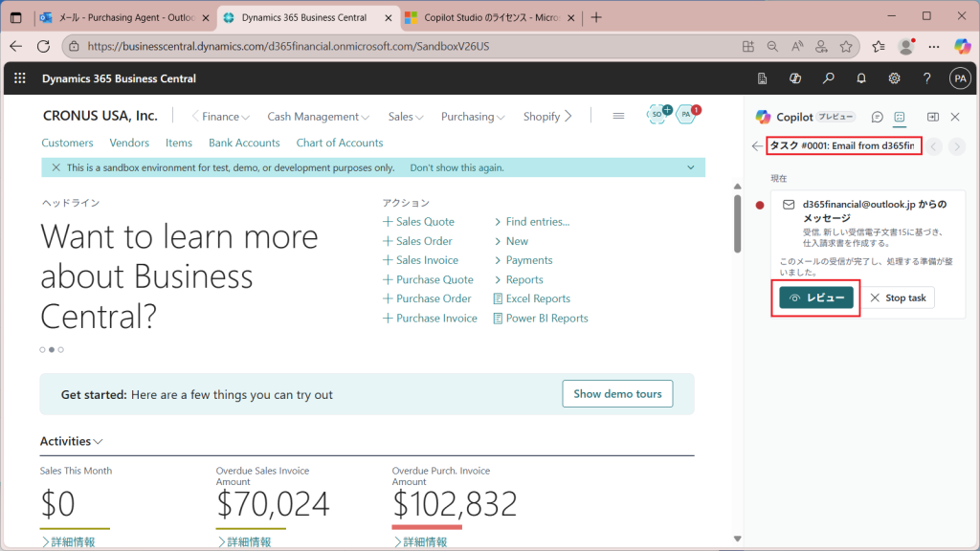The height and width of the screenshot is (551, 980).
Task: Open the browser Copilot sidebar icon
Action: [963, 46]
